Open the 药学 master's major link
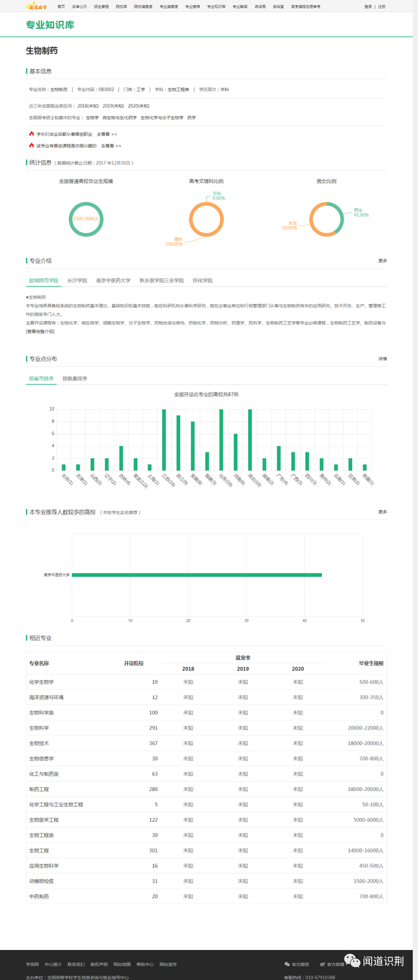The height and width of the screenshot is (980, 418). [191, 118]
